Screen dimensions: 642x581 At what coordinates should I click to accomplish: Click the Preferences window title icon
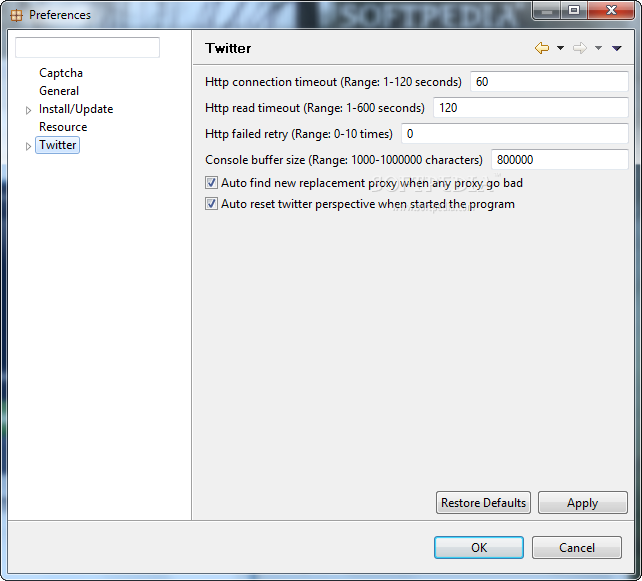[16, 16]
